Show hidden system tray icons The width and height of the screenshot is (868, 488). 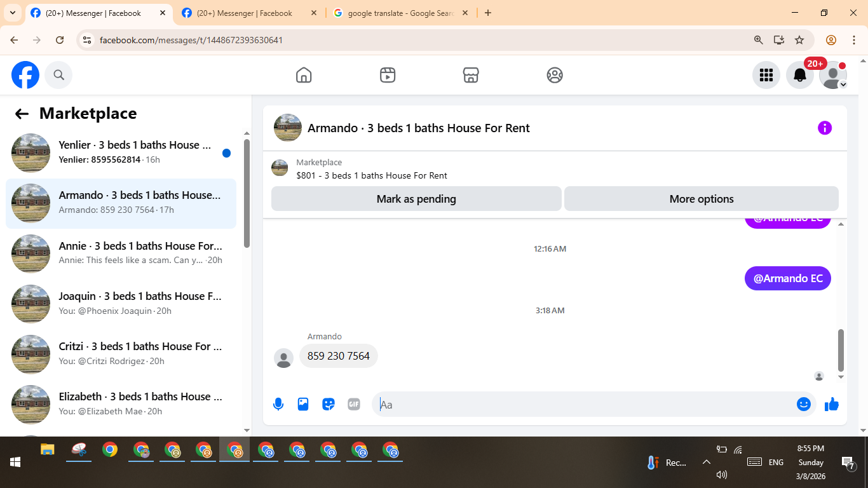coord(706,462)
